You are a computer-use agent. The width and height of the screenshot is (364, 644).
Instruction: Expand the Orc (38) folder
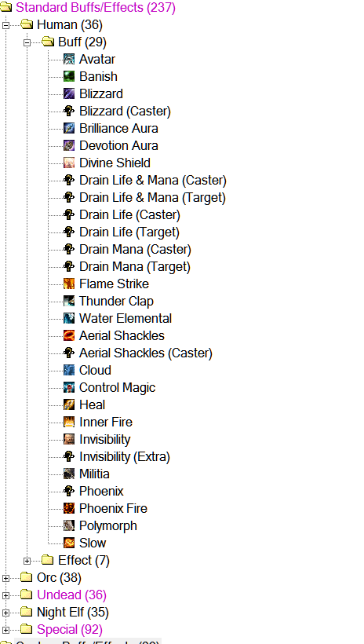point(5,578)
